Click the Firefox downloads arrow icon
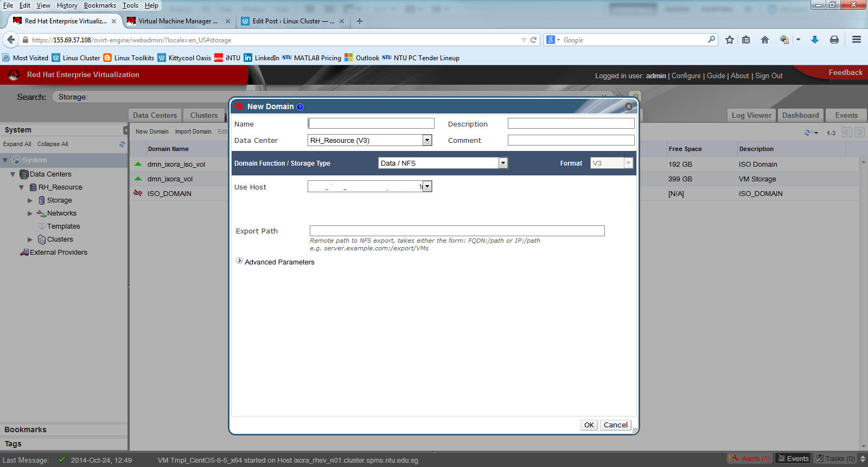868x467 pixels. click(814, 40)
